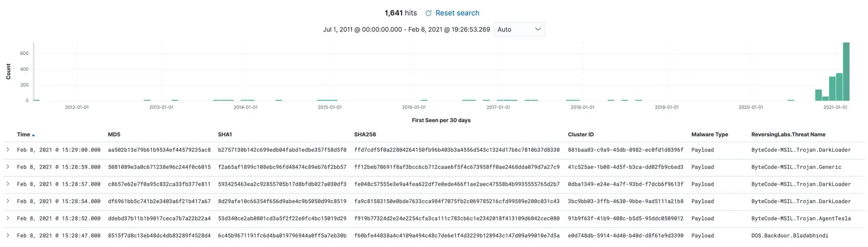Click the first row's SHA256 hash value
Screen dimensions: 868x247
click(457, 150)
